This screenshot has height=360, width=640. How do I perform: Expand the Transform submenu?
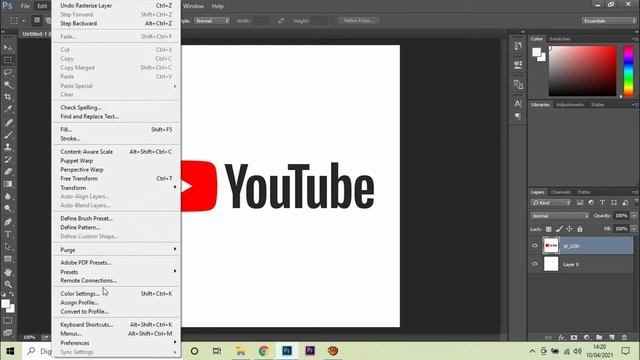pyautogui.click(x=116, y=188)
